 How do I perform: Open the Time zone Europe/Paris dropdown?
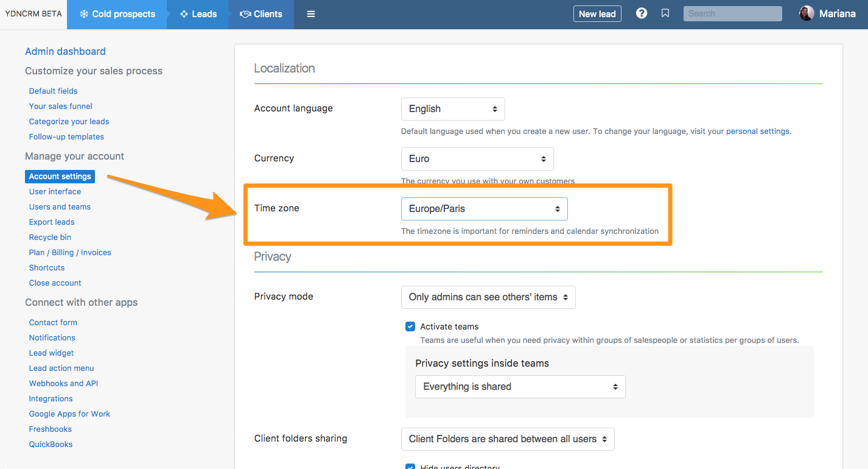click(484, 209)
